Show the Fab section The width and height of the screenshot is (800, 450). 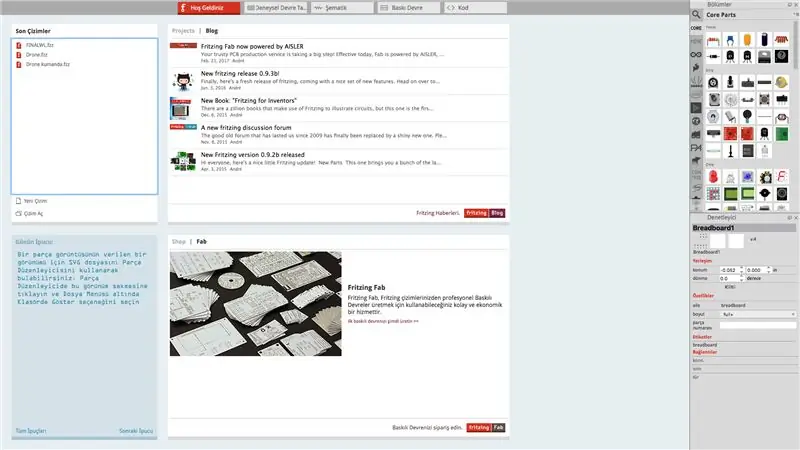pyautogui.click(x=202, y=242)
